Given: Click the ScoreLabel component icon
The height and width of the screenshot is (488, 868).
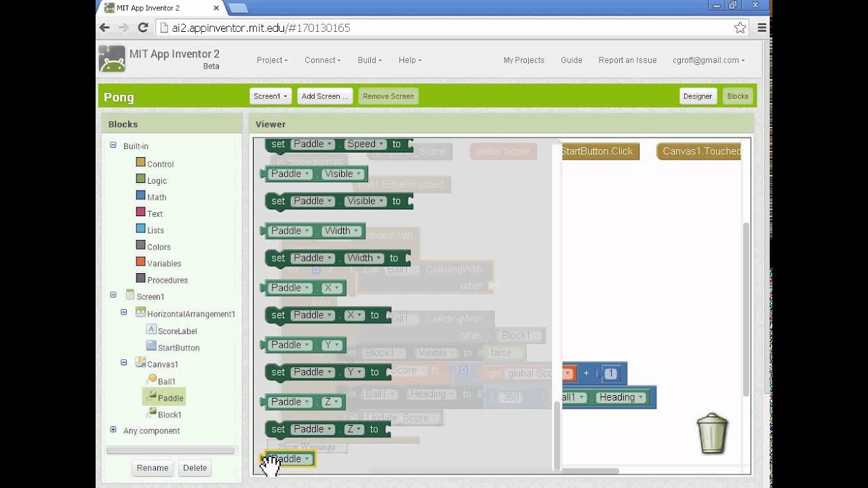Looking at the screenshot, I should (x=151, y=329).
